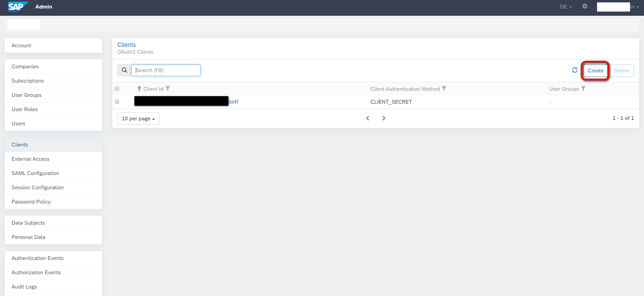The image size is (644, 296).
Task: Navigate to Users
Action: 53,124
